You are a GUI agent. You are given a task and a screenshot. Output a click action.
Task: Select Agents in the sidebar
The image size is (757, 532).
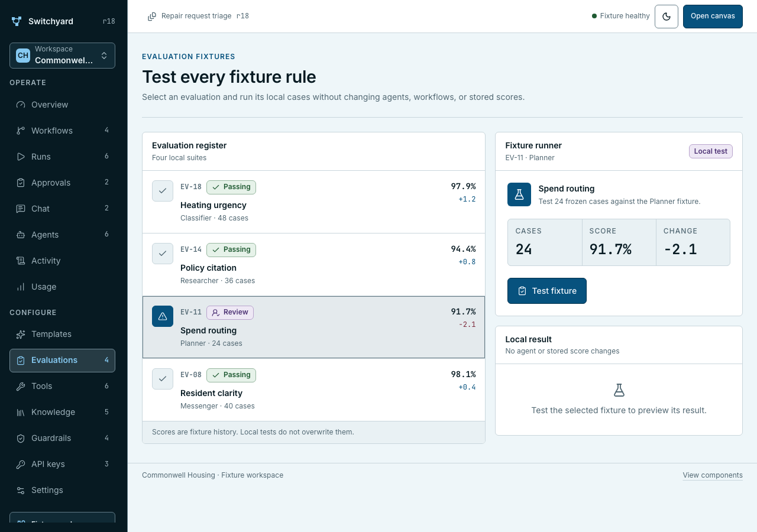[x=62, y=235]
